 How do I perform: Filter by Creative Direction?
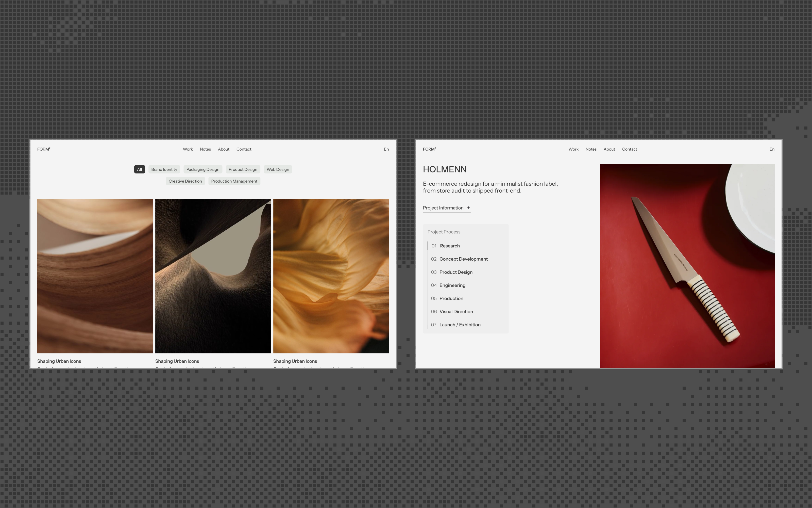[x=185, y=181]
